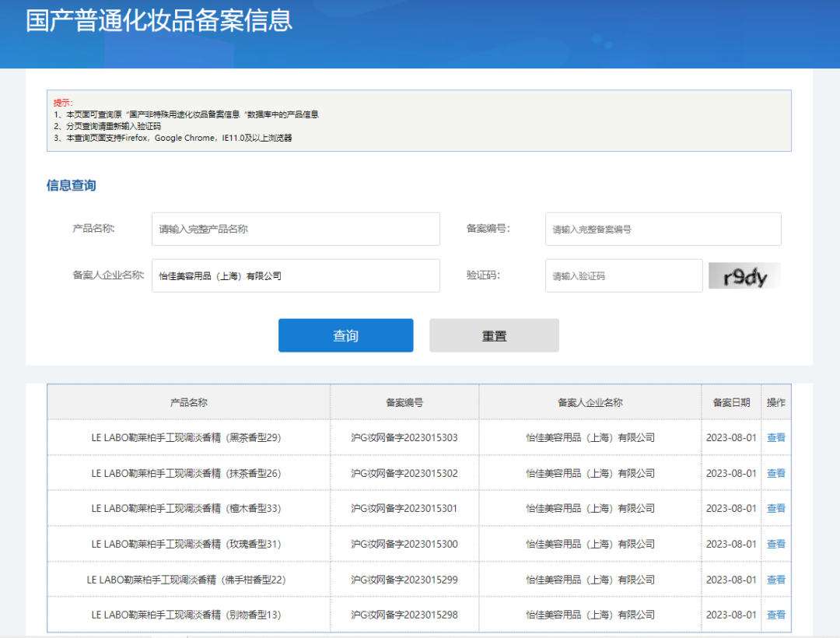This screenshot has width=840, height=638.
Task: Open 查看 for 玫瑰香型31 row
Action: [x=775, y=545]
